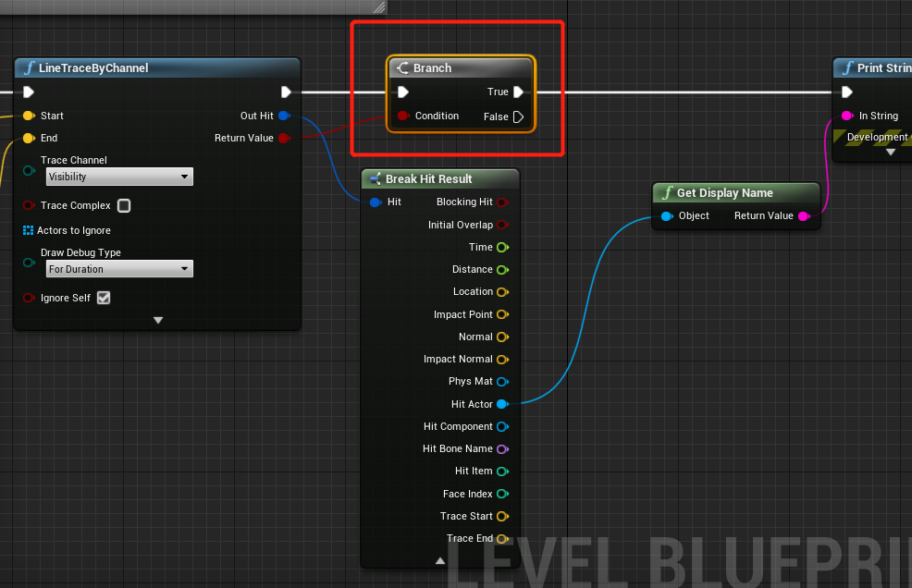Click the Hit Actor output pin

click(502, 404)
